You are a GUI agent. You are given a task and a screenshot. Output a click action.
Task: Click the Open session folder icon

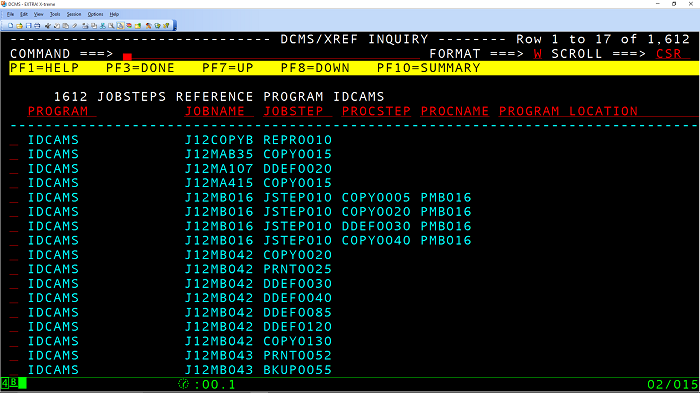[x=20, y=26]
